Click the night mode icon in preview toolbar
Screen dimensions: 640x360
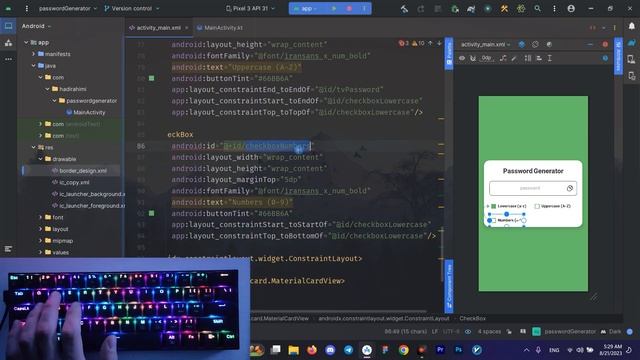(549, 44)
